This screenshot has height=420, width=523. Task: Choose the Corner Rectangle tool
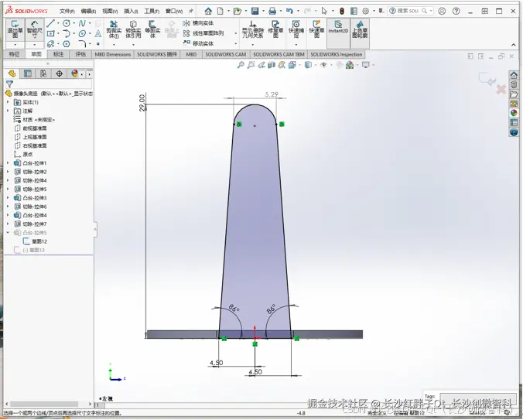point(51,33)
